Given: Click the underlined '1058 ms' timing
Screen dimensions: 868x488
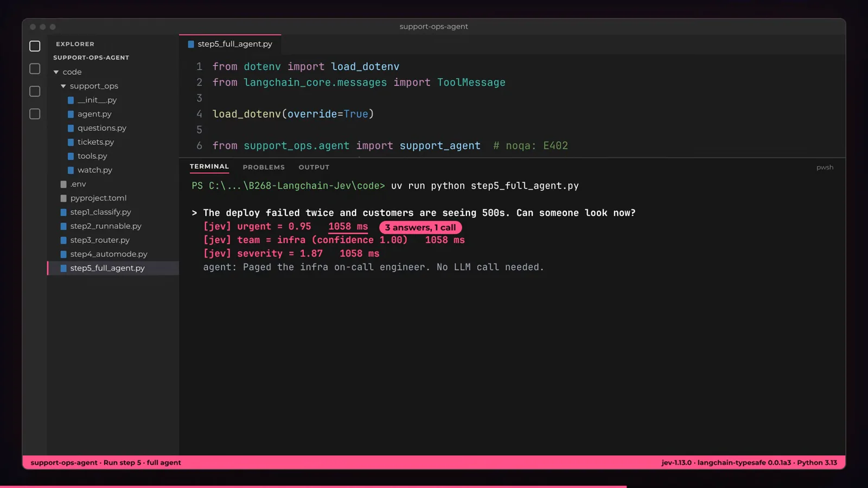Looking at the screenshot, I should (x=348, y=227).
